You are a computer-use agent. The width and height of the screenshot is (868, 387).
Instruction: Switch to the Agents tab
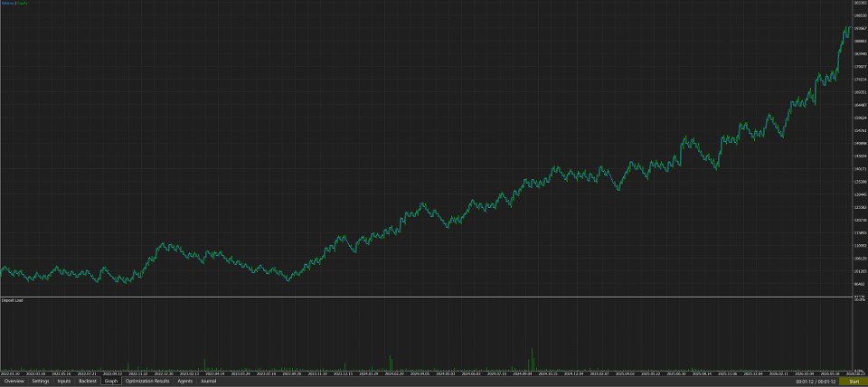(184, 381)
